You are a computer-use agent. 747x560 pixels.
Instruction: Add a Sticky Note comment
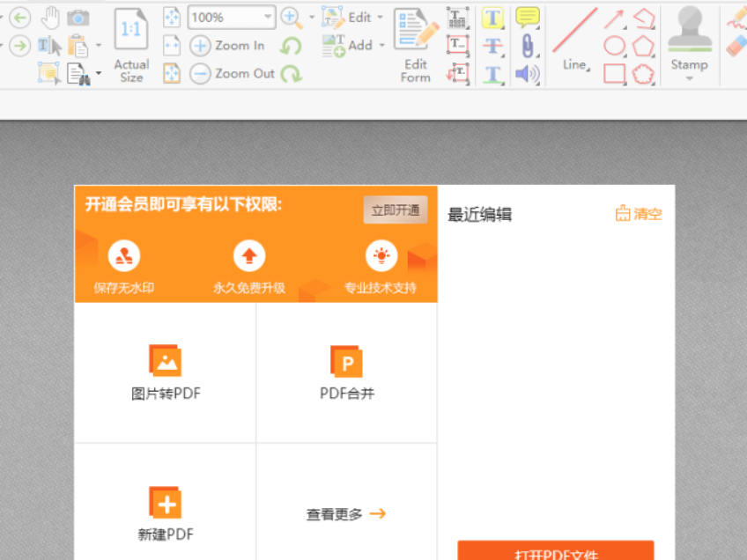point(528,18)
